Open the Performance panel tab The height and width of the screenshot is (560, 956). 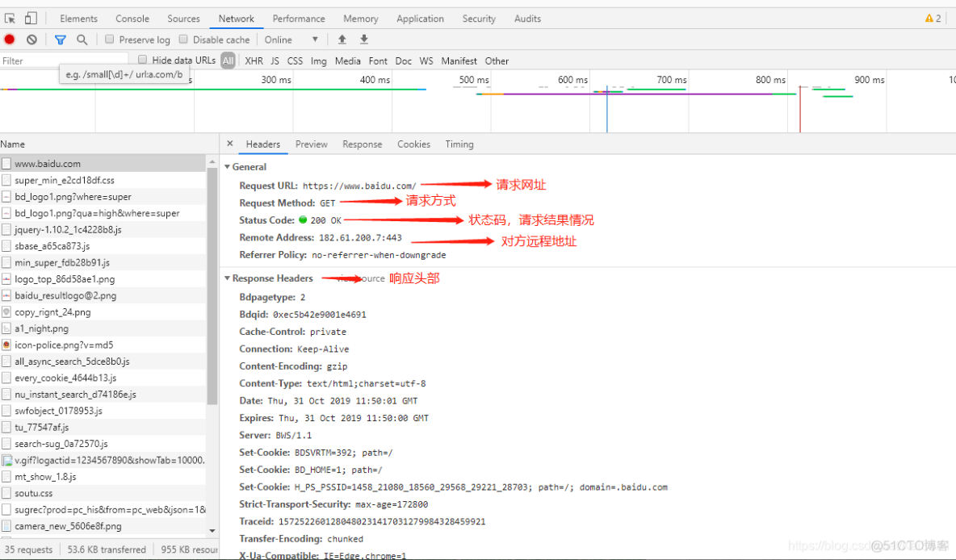(299, 19)
